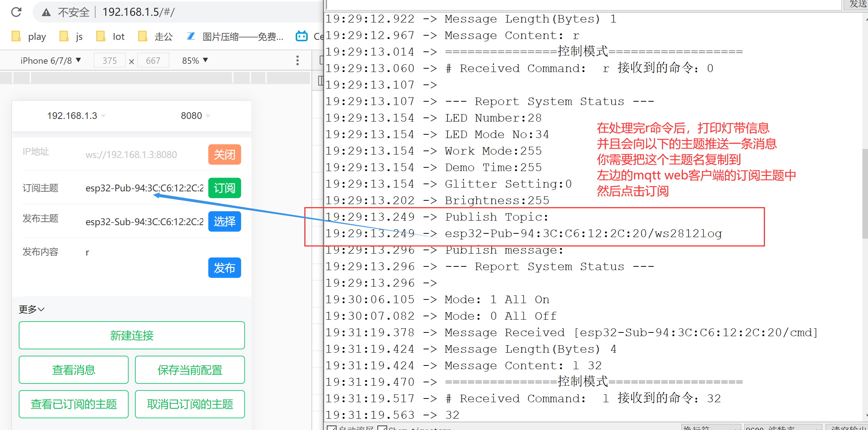Reload the current page
This screenshot has width=868, height=430.
point(16,12)
